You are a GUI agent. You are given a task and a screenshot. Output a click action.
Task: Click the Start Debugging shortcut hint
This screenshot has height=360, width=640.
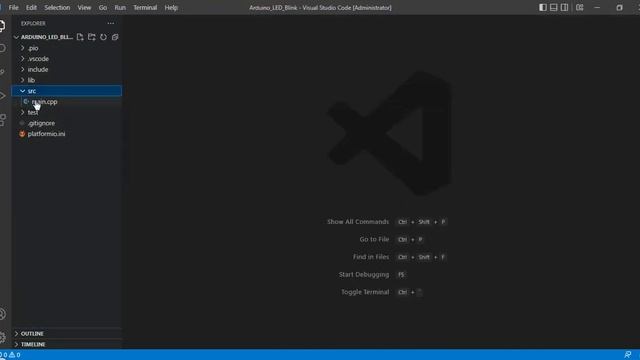point(372,274)
